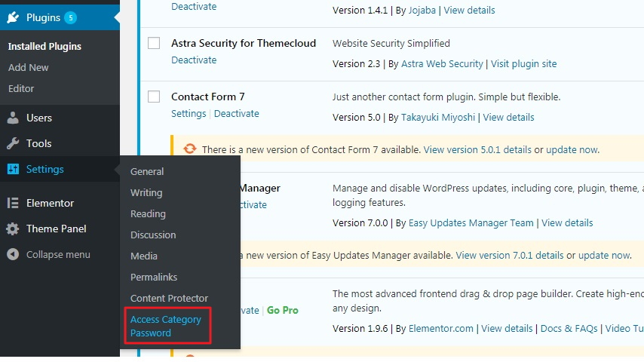
Task: Click the 'Contact Form 7' plugin title
Action: 208,97
